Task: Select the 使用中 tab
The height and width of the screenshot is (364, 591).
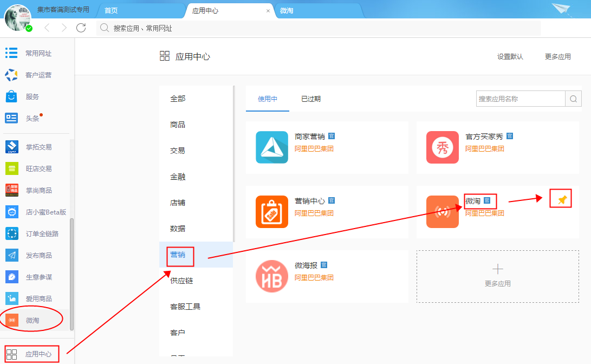Action: [268, 99]
